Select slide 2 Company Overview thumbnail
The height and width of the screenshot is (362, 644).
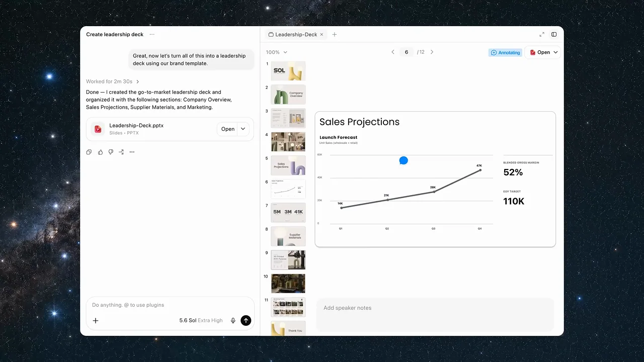pyautogui.click(x=288, y=95)
